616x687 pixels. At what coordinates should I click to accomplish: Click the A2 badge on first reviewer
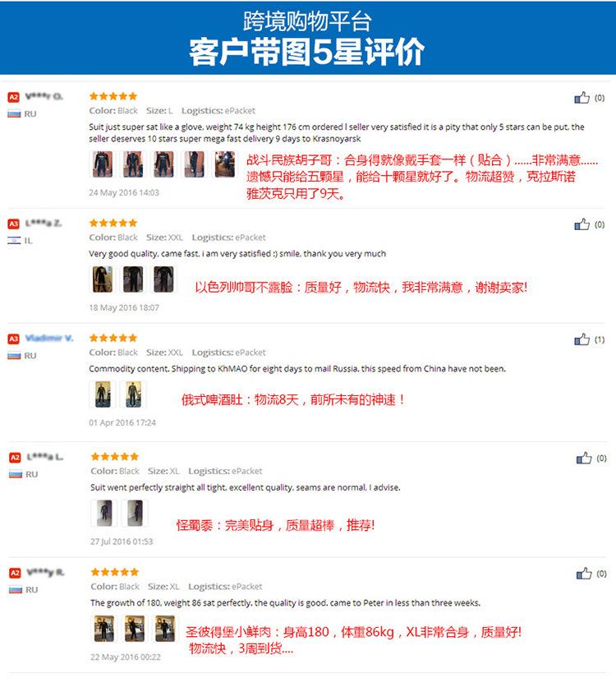point(14,97)
